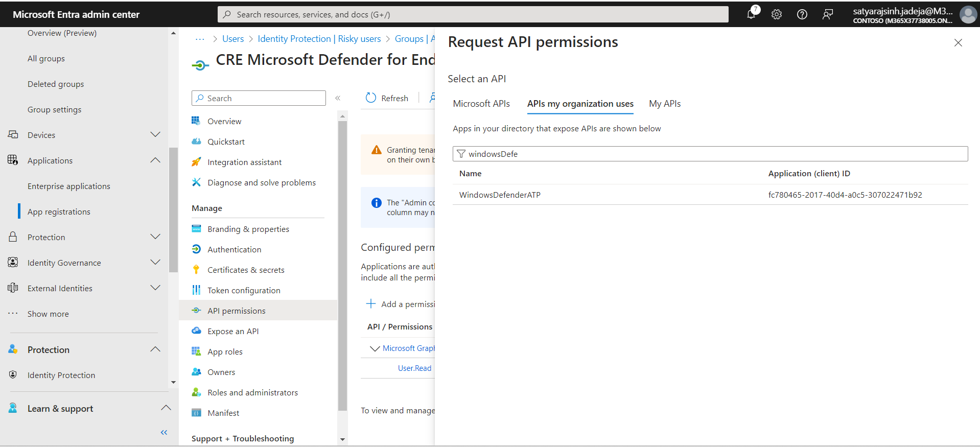This screenshot has height=447, width=980.
Task: Click the top search resources box
Action: point(473,14)
